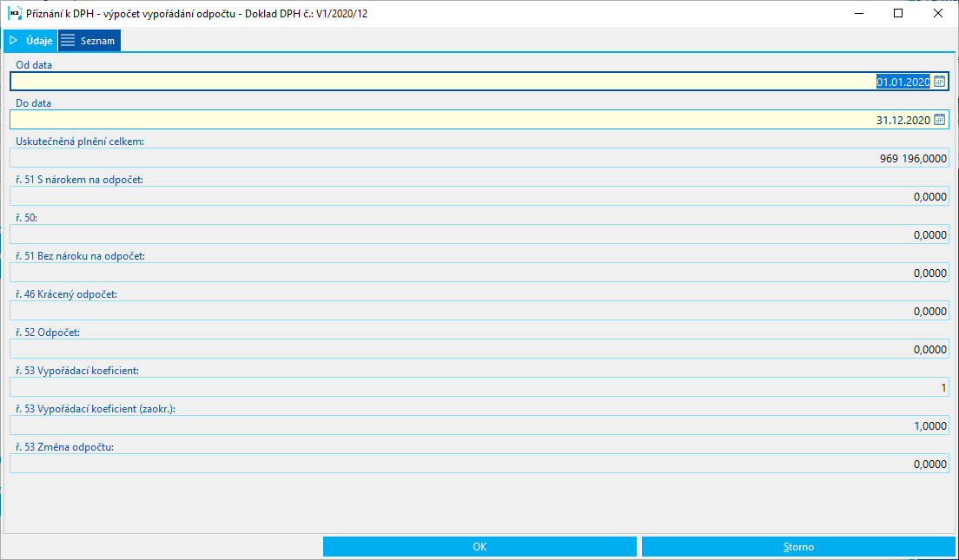Select the ř. 51 Bez nároku na odpočet field
959x560 pixels.
pos(479,273)
